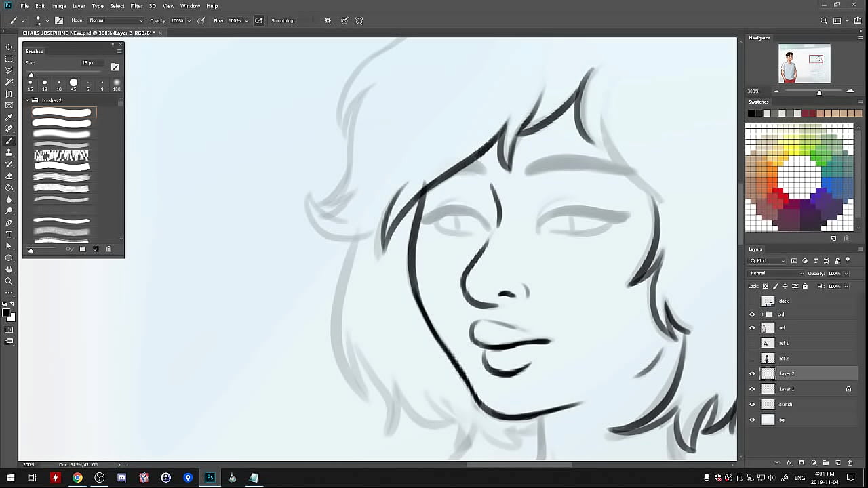868x488 pixels.
Task: Show the ref 2 layer
Action: click(752, 359)
